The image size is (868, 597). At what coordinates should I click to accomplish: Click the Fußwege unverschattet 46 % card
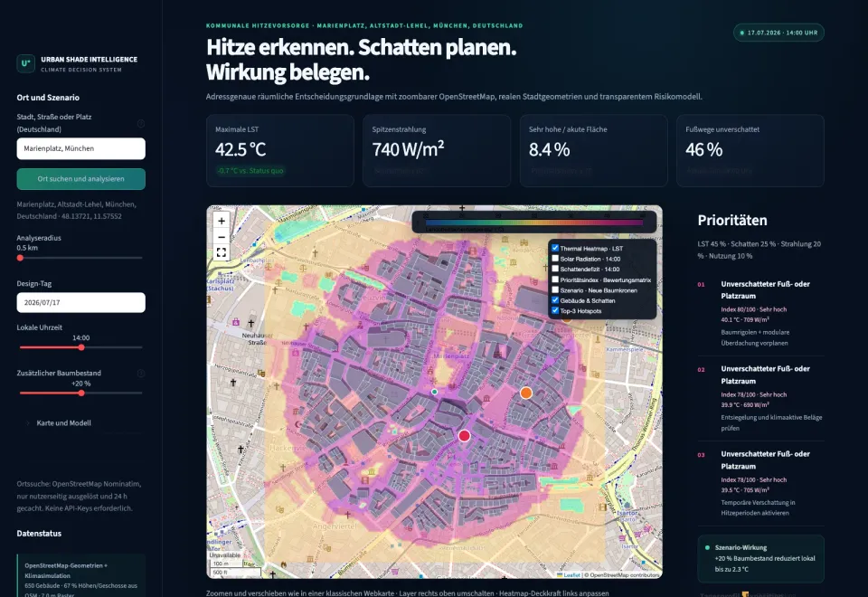[x=750, y=151]
